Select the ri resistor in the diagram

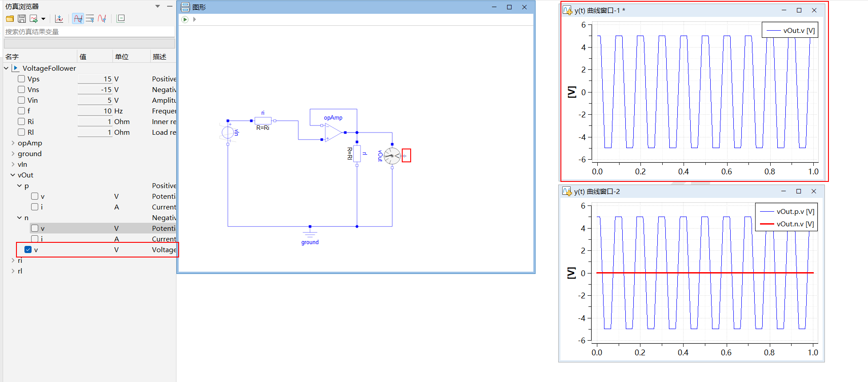point(263,121)
